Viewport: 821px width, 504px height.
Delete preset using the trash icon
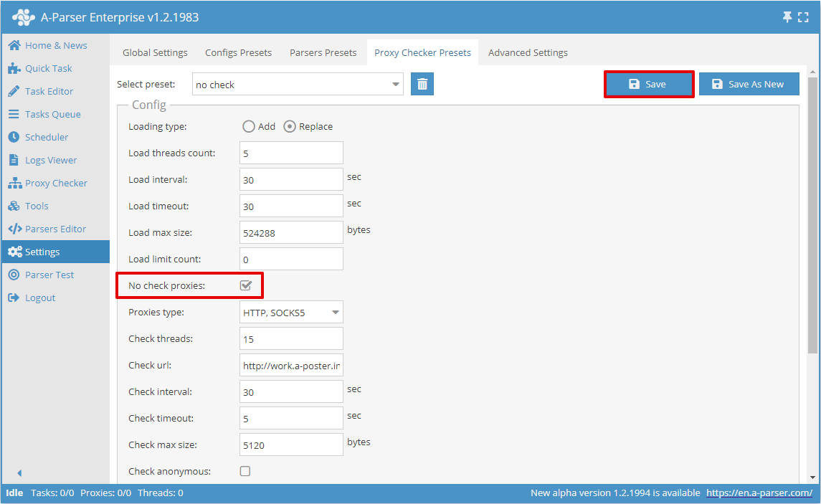click(422, 84)
